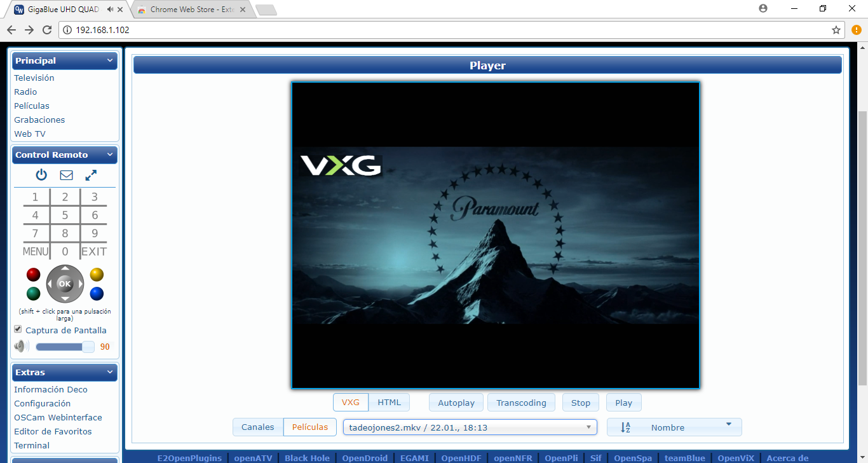
Task: Select the Canales tab
Action: [x=258, y=427]
